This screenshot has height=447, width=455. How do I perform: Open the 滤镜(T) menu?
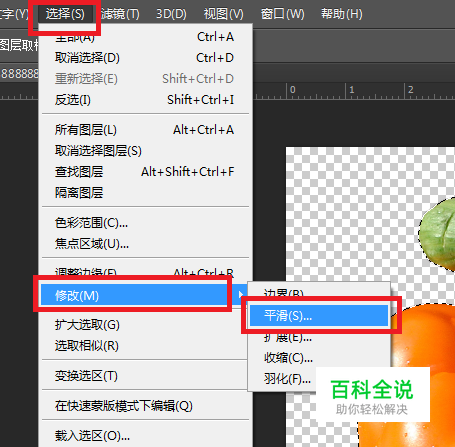120,14
